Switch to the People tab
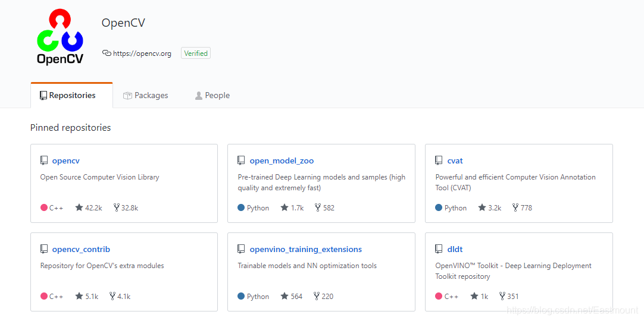This screenshot has height=321, width=644. tap(212, 95)
